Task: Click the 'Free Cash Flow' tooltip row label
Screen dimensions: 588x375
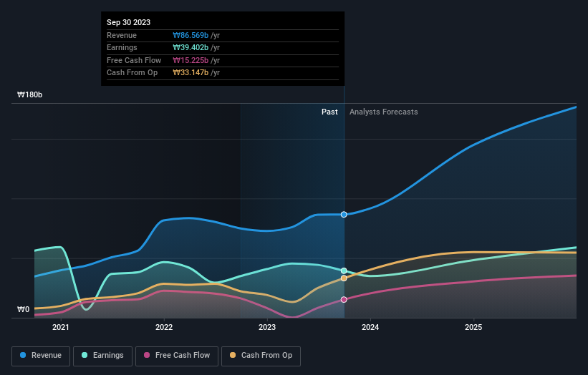Action: (134, 60)
